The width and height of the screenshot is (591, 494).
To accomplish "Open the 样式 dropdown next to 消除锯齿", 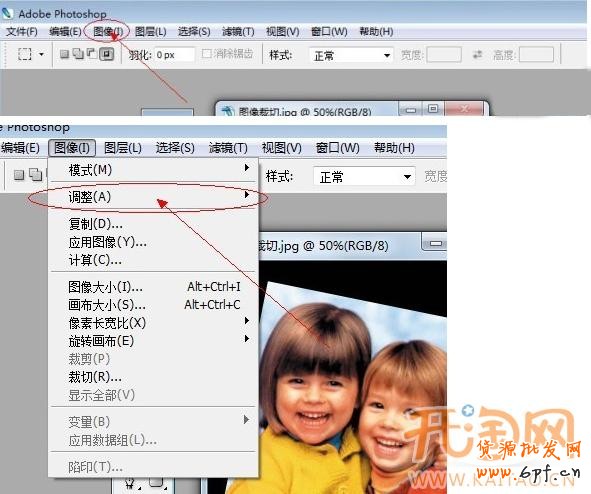I will tap(351, 55).
